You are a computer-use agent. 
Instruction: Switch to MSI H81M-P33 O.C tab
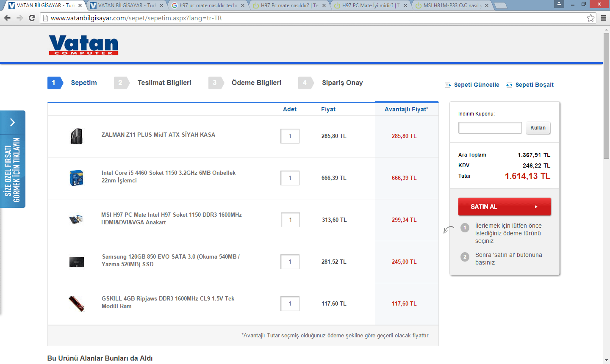(452, 6)
